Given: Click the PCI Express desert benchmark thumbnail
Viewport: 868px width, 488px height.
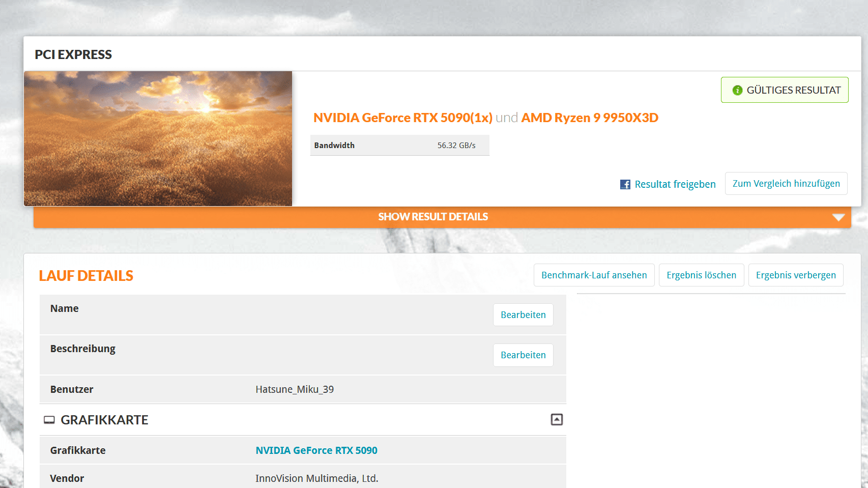Looking at the screenshot, I should [x=158, y=138].
